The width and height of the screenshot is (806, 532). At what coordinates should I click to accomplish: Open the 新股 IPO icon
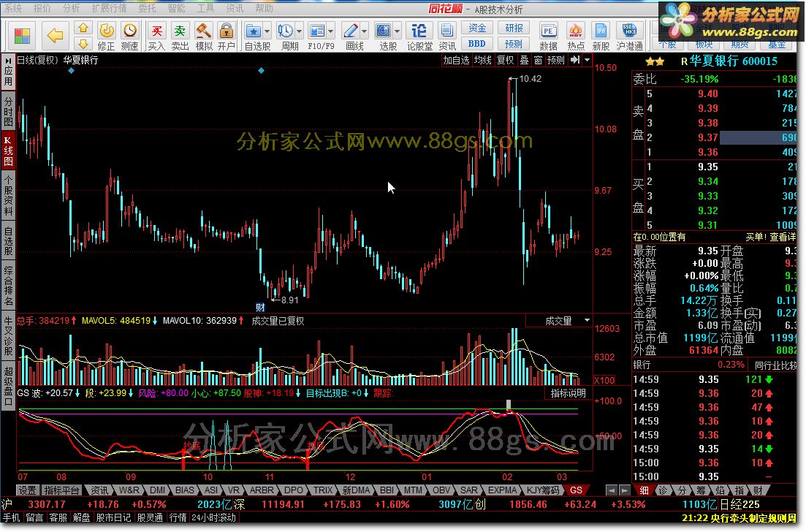click(601, 36)
